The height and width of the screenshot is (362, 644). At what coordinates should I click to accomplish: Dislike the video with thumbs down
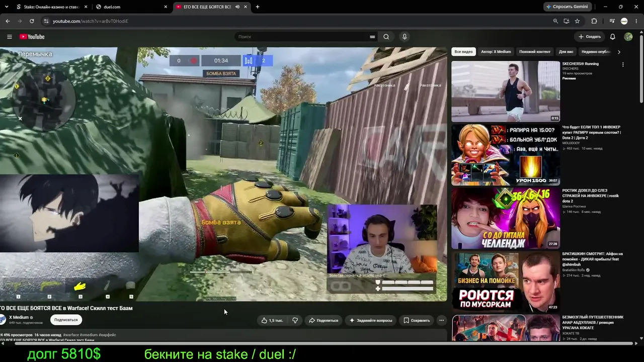coord(295,320)
